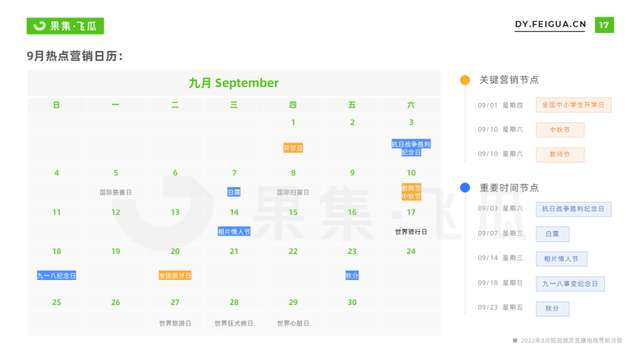
Task: Click calendar date 30
Action: click(352, 302)
